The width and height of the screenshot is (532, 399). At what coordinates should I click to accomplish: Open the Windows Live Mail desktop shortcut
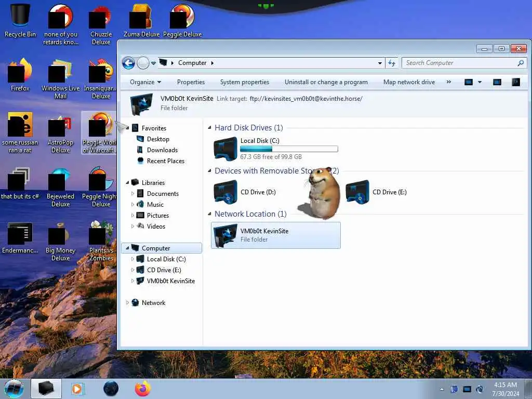pos(60,79)
